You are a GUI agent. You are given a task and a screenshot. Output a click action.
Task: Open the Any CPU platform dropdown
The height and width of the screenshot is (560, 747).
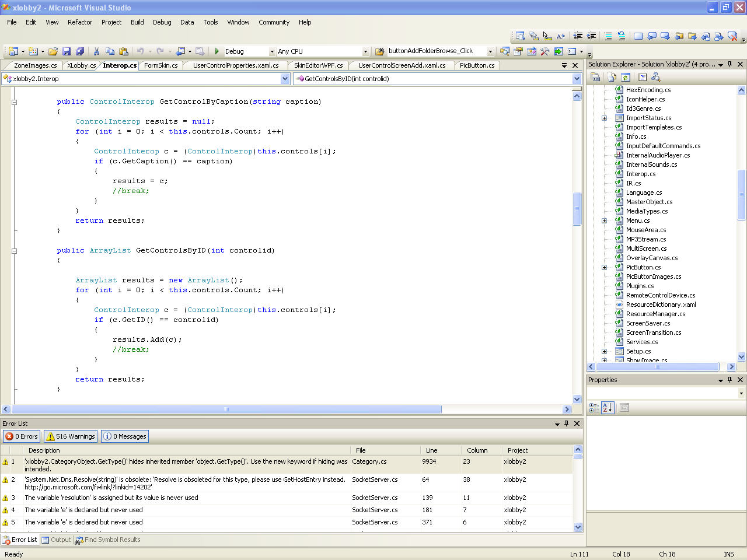point(365,51)
